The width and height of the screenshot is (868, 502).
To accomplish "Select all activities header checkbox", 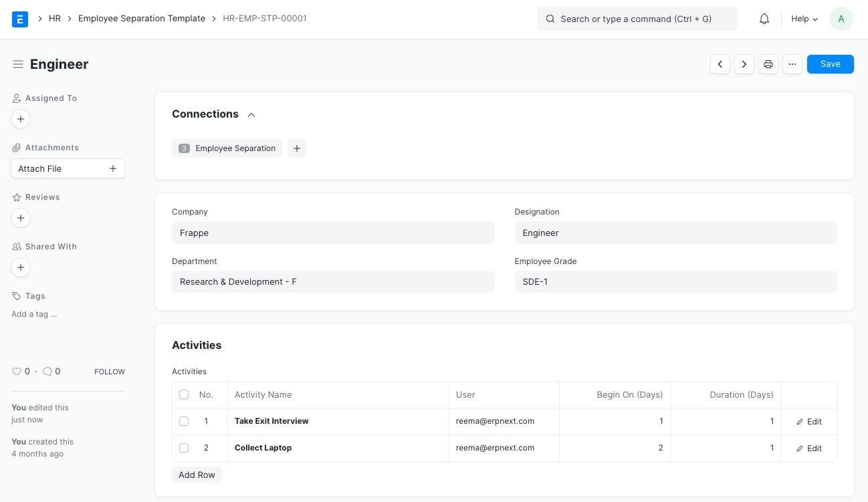I will pyautogui.click(x=184, y=395).
